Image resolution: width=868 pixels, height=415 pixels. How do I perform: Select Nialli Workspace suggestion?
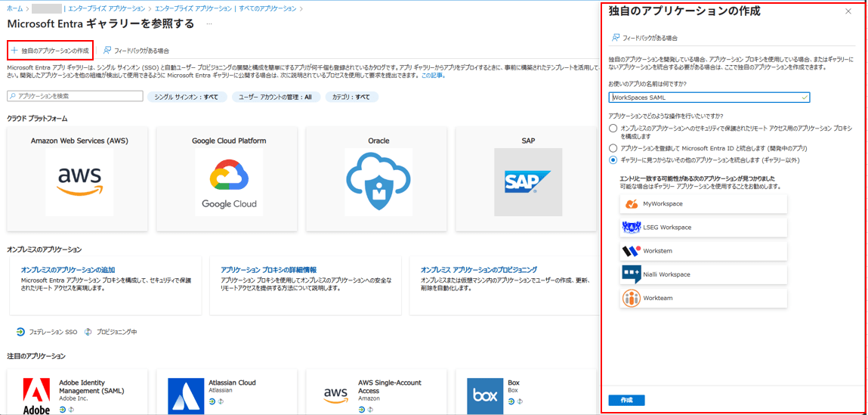(703, 274)
